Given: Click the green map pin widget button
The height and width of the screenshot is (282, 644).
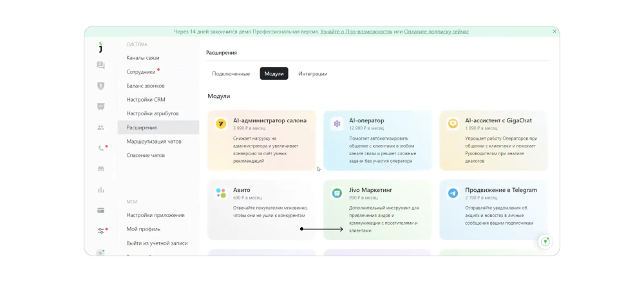Looking at the screenshot, I should [545, 242].
